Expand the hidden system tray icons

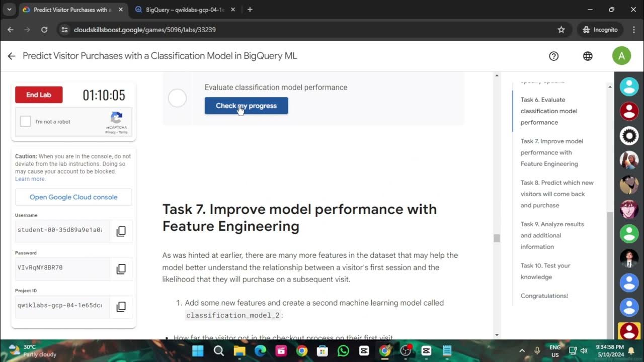[x=522, y=350]
